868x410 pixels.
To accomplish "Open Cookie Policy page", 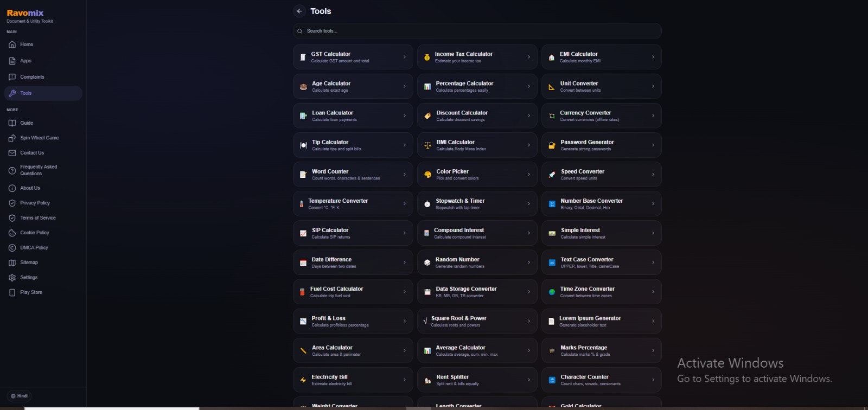I will (x=43, y=233).
